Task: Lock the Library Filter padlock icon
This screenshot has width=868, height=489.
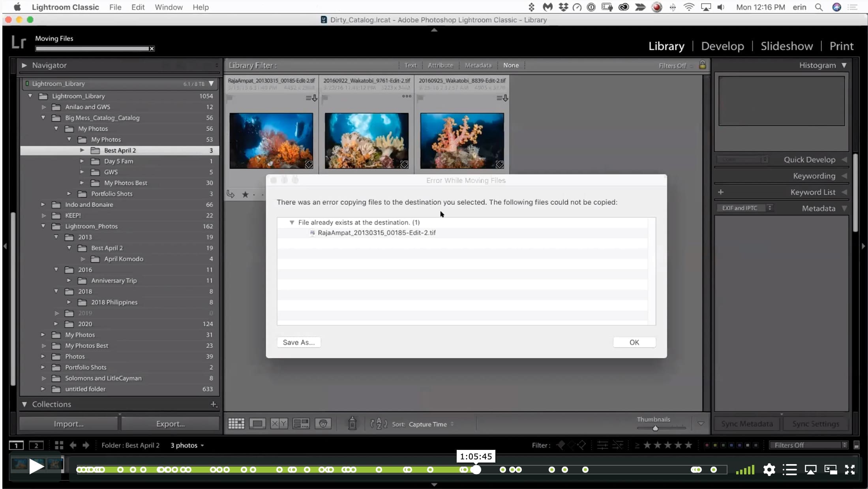Action: [x=703, y=65]
